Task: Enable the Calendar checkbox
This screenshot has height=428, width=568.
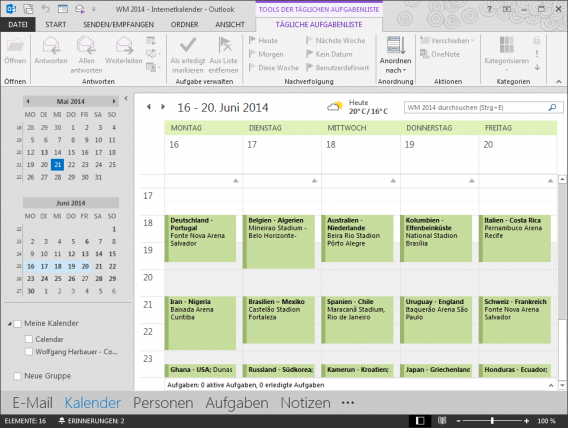Action: click(29, 339)
